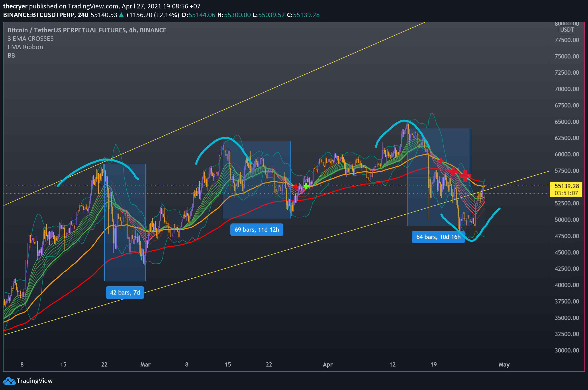The height and width of the screenshot is (390, 588).
Task: Click the 60000.00 price axis label
Action: pyautogui.click(x=567, y=154)
